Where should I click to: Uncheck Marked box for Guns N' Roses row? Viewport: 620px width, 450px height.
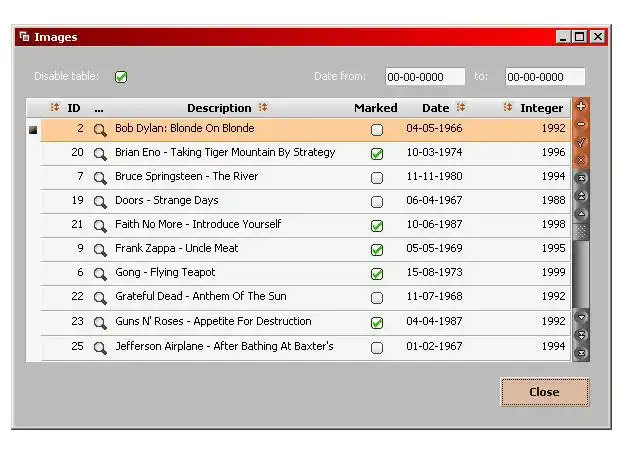377,323
